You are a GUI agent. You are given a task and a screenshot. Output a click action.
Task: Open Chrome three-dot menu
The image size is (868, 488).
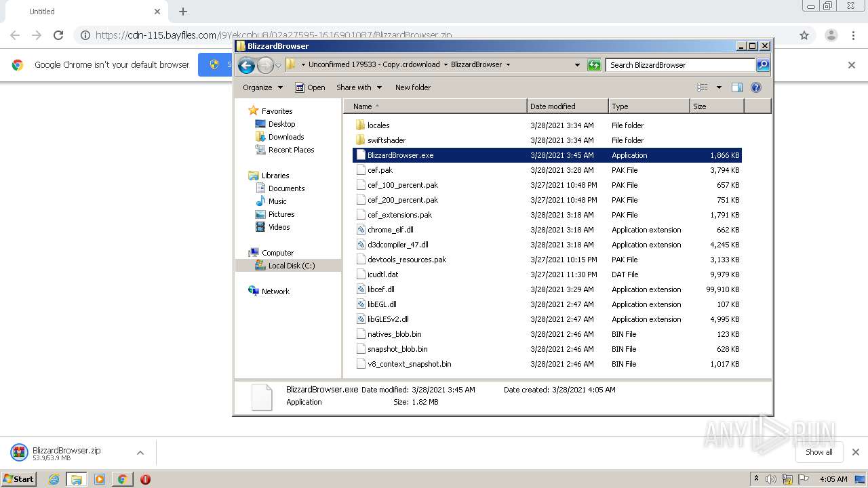853,35
